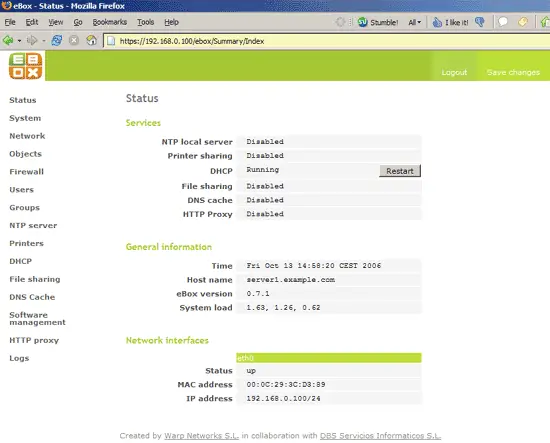Click the HTTP Proxy Disabled status
Screen dimensions: 550x443
point(265,214)
